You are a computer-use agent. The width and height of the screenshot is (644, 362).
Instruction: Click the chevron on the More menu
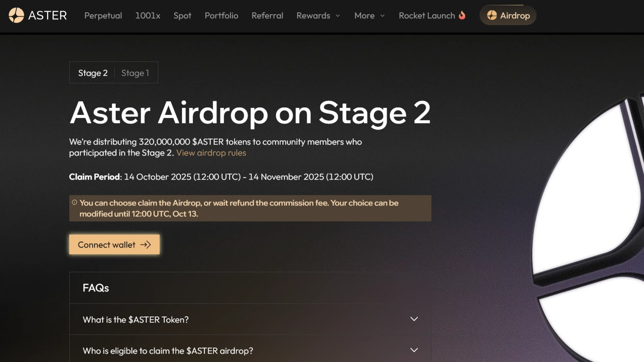pos(383,16)
